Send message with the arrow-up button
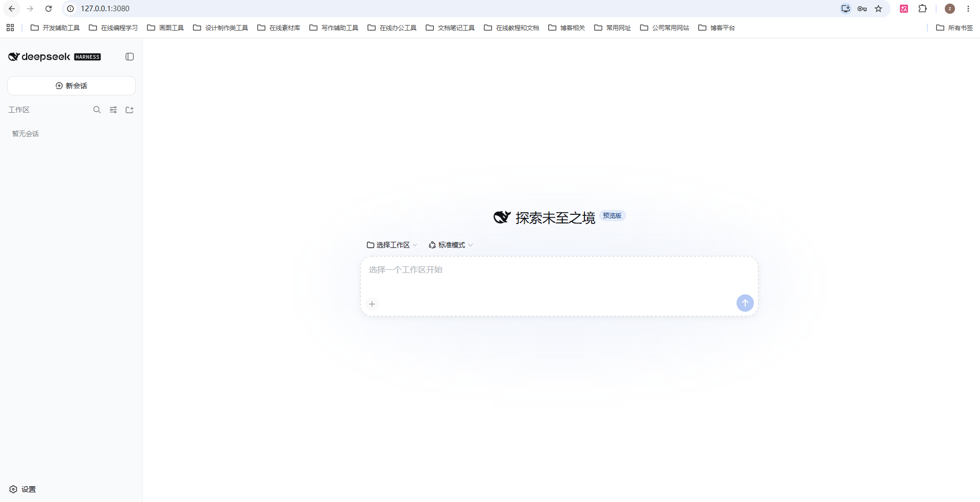This screenshot has height=502, width=980. coord(745,303)
